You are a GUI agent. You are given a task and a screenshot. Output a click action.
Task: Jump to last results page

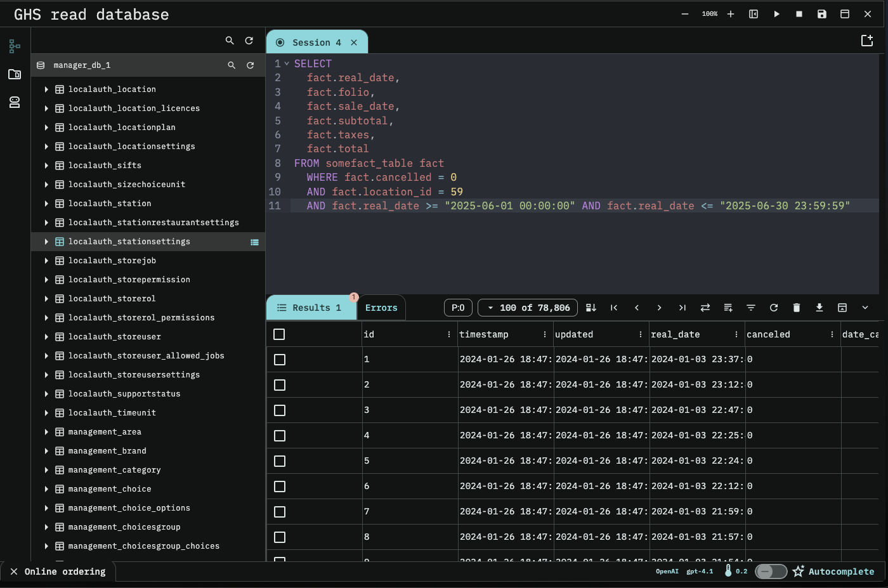tap(682, 308)
